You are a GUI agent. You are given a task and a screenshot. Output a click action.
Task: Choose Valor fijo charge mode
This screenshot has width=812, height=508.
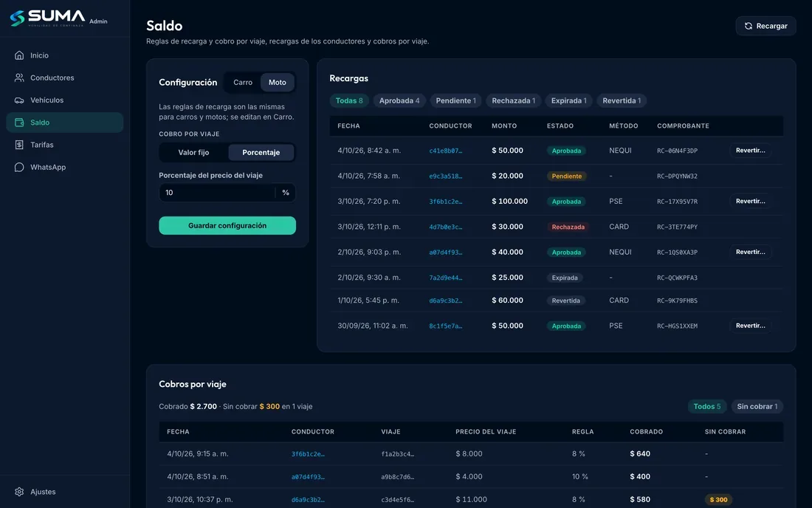pyautogui.click(x=193, y=152)
